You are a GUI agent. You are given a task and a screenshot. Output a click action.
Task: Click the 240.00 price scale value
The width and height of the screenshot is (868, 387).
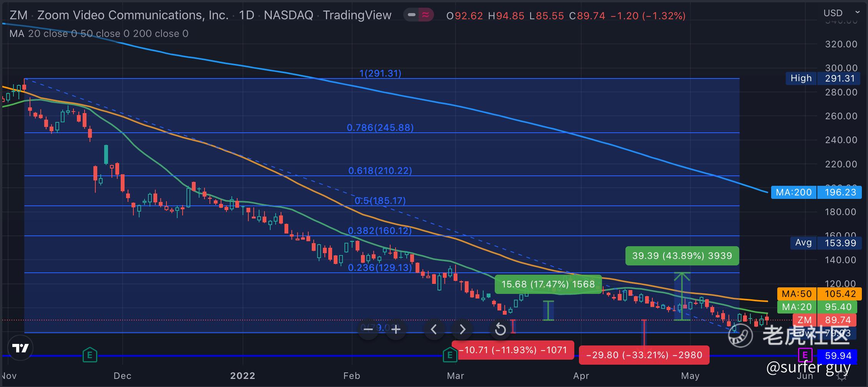[841, 140]
